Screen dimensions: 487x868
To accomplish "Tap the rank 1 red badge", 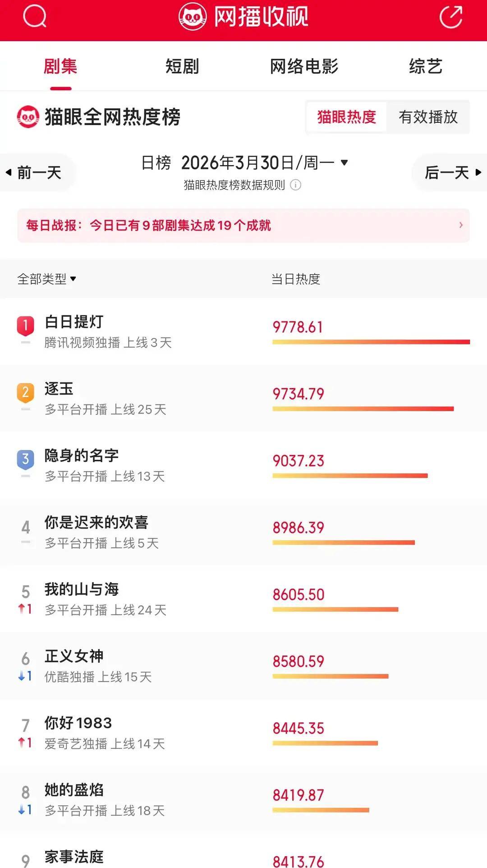I will (26, 325).
